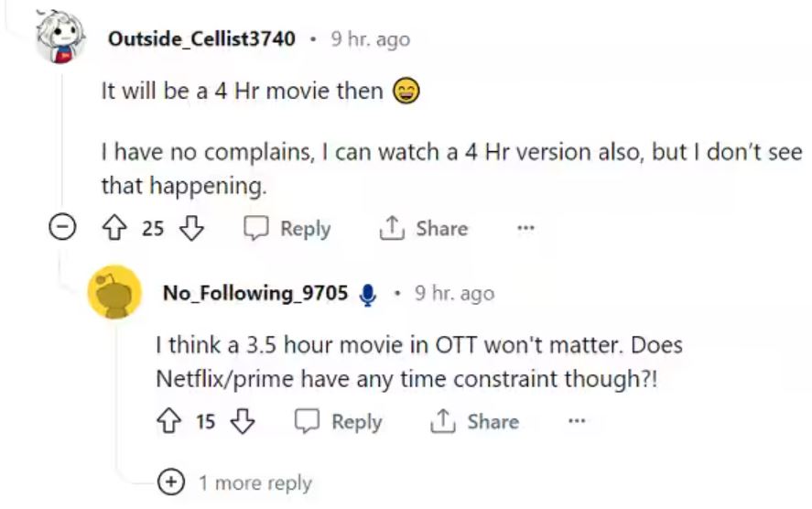Open Outside_Cellist3740's profile via username
This screenshot has width=812, height=509.
(201, 39)
